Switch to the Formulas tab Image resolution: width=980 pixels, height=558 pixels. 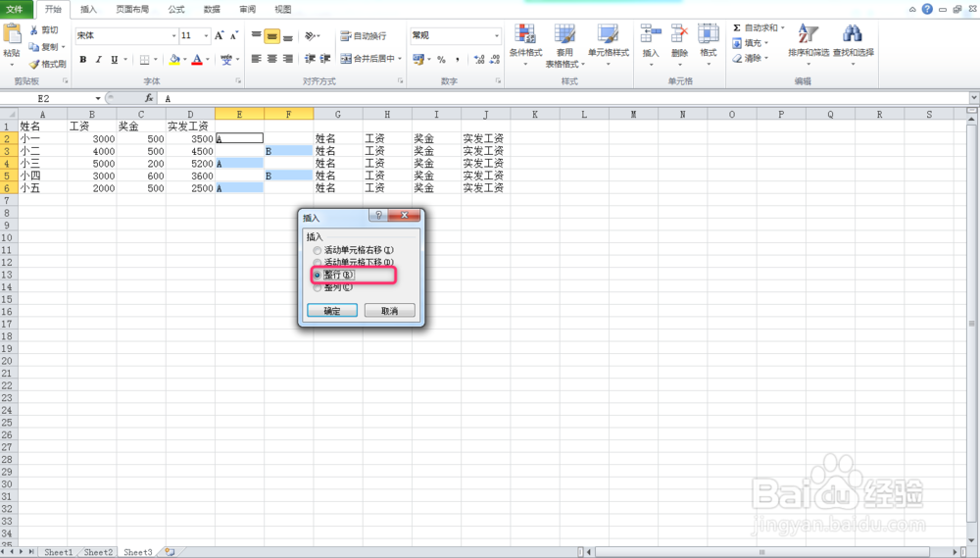[176, 9]
